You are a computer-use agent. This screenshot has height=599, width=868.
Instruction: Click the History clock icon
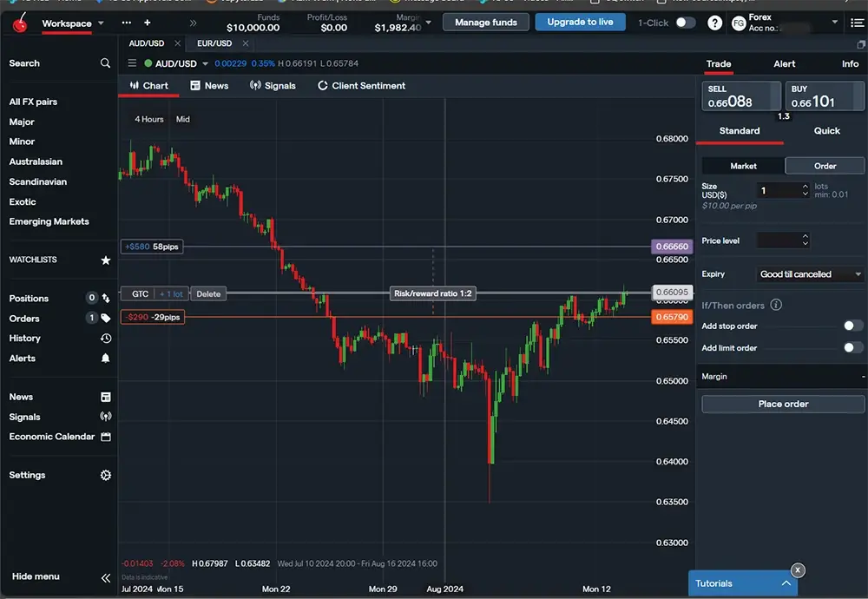tap(106, 339)
